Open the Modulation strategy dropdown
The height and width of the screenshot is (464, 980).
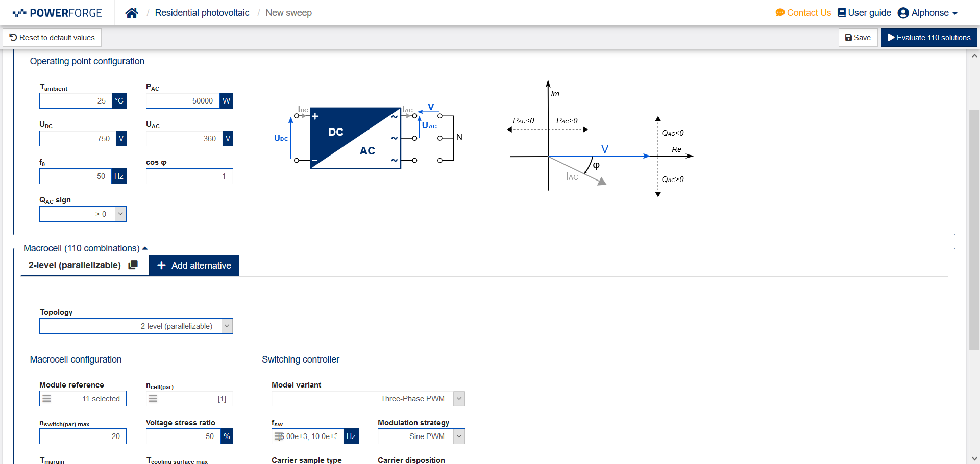pyautogui.click(x=459, y=436)
